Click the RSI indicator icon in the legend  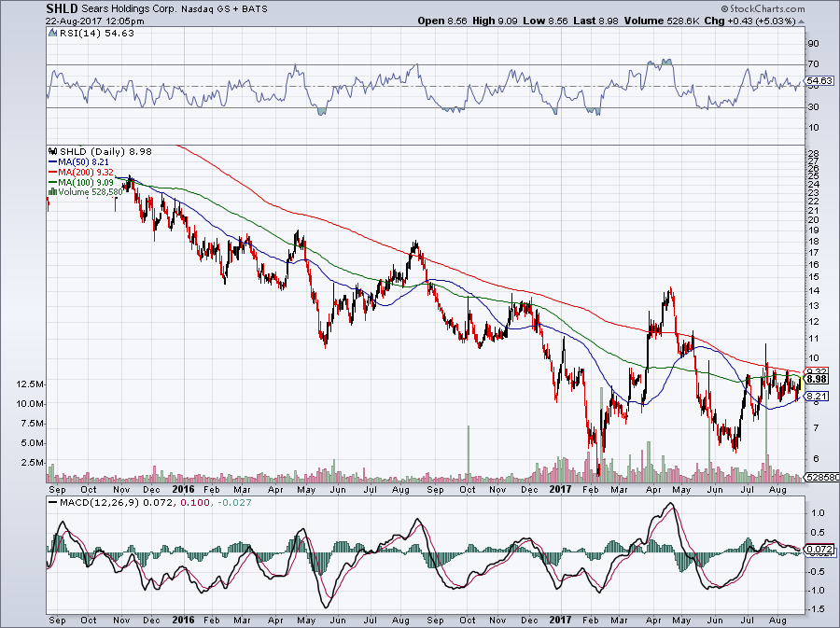point(52,34)
